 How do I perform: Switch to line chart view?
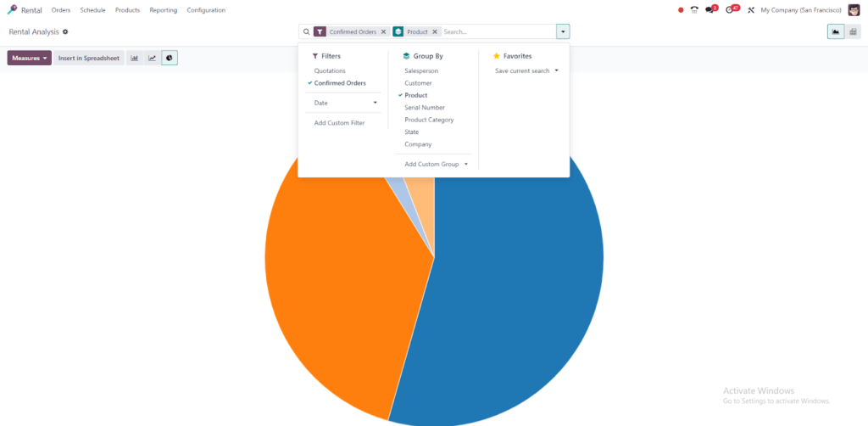tap(152, 58)
